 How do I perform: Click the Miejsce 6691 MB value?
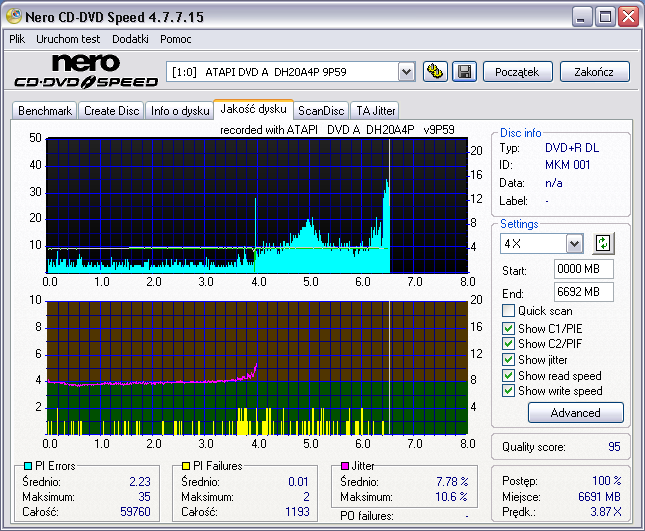coord(599,497)
